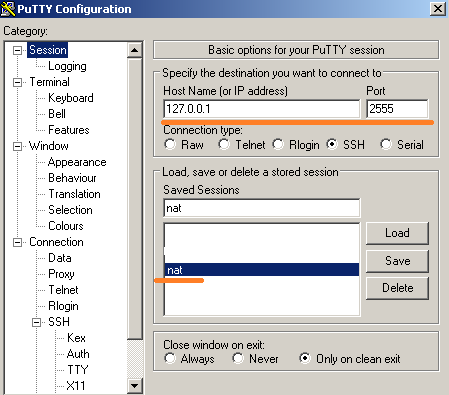The image size is (449, 395).
Task: Collapse the Window tree node
Action: pyautogui.click(x=17, y=146)
